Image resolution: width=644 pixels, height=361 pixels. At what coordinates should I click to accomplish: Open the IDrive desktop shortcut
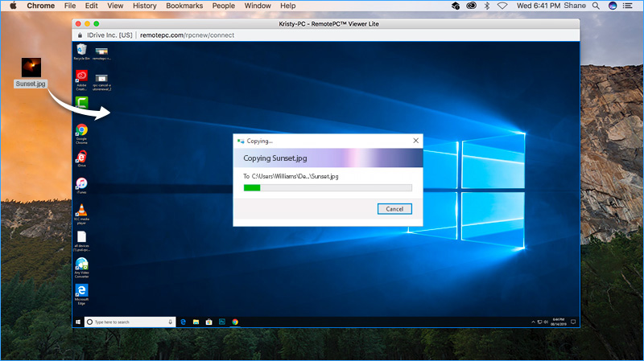81,158
